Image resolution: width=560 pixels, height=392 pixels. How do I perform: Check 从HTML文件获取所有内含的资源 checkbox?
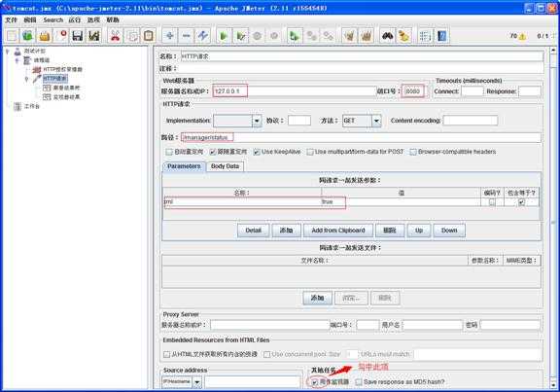pos(166,354)
